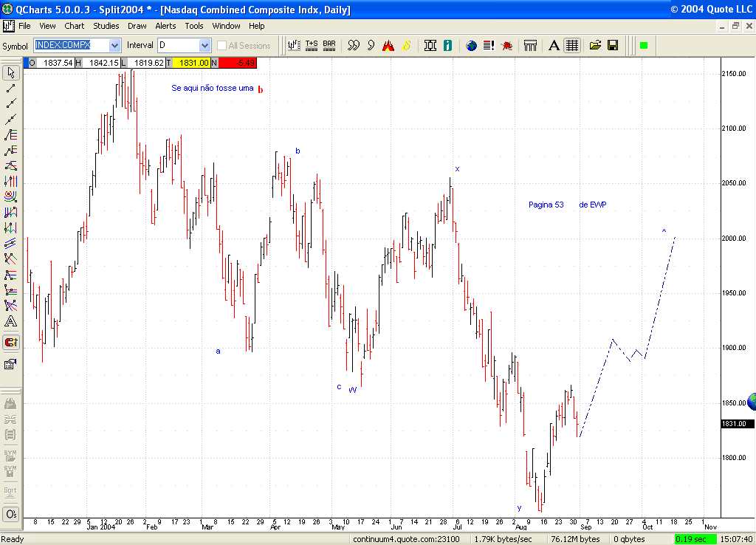756x545 pixels.
Task: Open the Studies menu
Action: click(x=106, y=25)
